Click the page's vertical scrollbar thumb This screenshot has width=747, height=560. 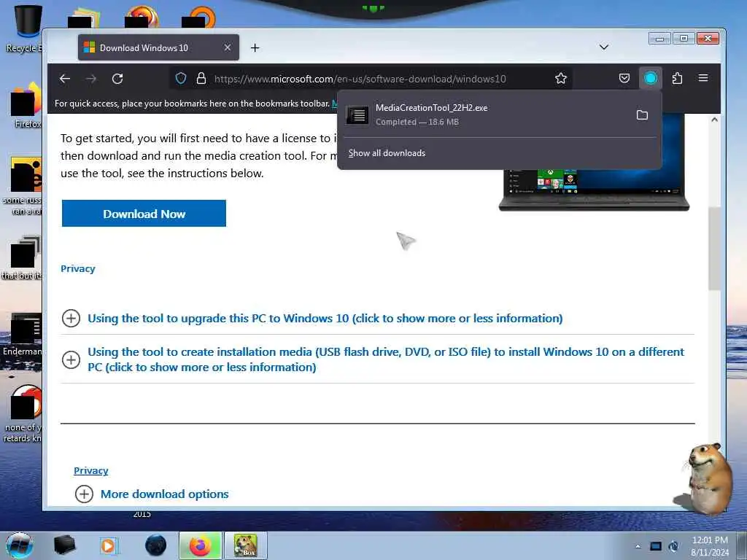pyautogui.click(x=713, y=249)
